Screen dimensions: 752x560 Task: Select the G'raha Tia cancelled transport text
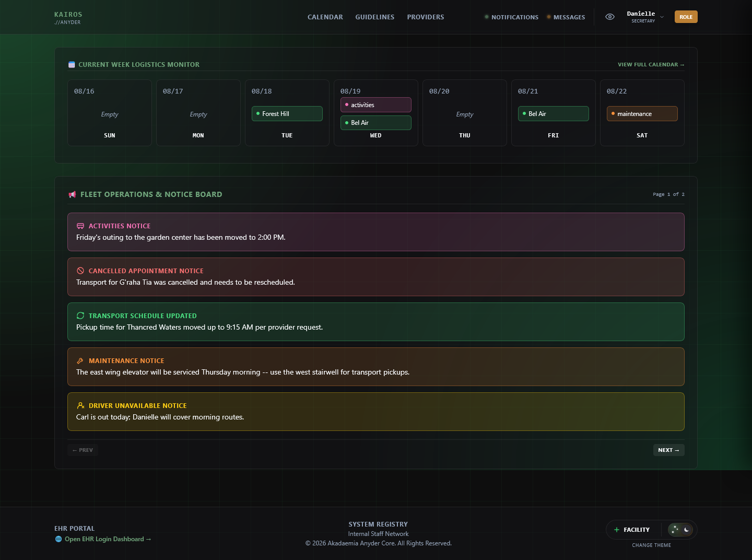coord(185,283)
